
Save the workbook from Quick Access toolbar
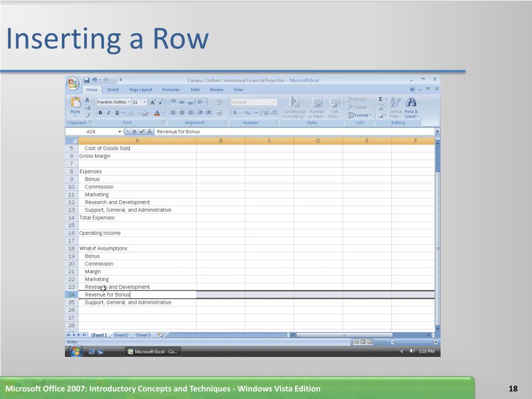(87, 80)
